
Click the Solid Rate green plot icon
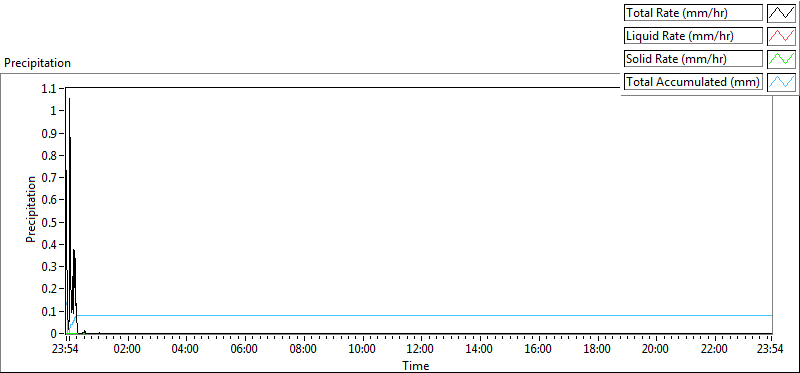pos(781,58)
